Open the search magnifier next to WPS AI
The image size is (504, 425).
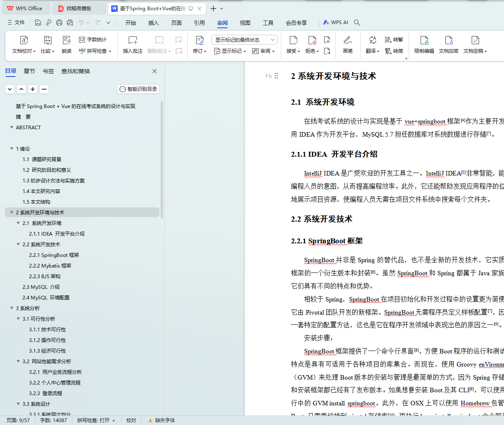(357, 22)
